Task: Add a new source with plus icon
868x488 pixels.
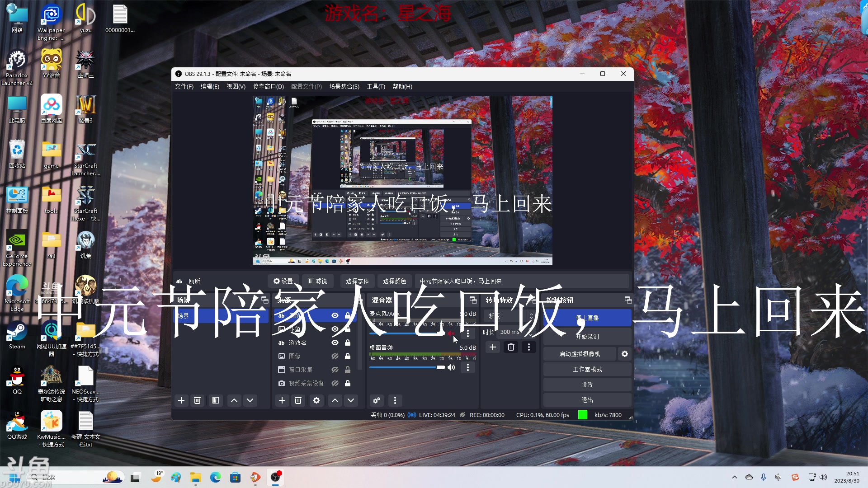Action: point(282,400)
